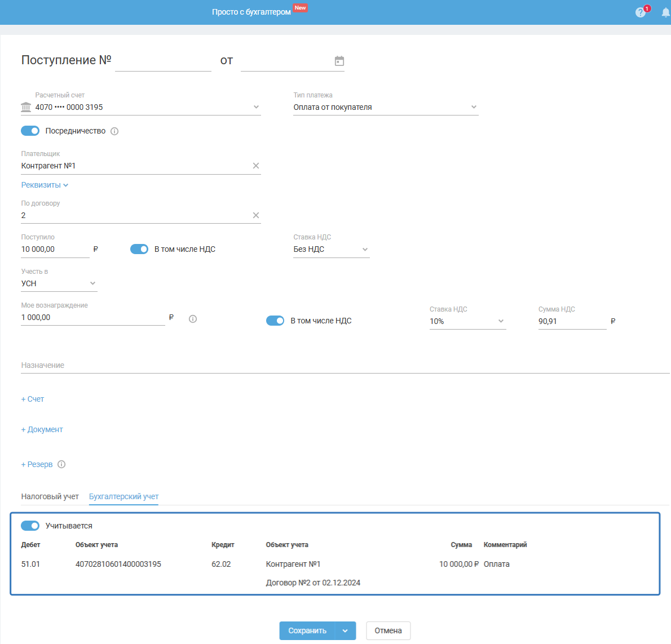Toggle the Посредничество switch
The width and height of the screenshot is (671, 644).
pos(30,131)
